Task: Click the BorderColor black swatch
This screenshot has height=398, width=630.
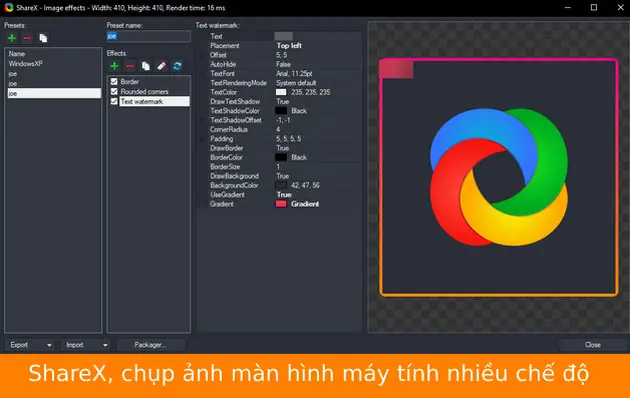Action: (x=281, y=157)
